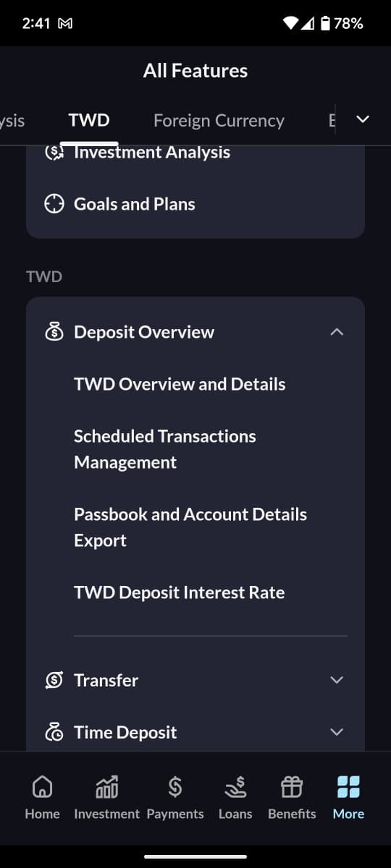
Task: View TWD Deposit Interest Rate
Action: pyautogui.click(x=180, y=592)
